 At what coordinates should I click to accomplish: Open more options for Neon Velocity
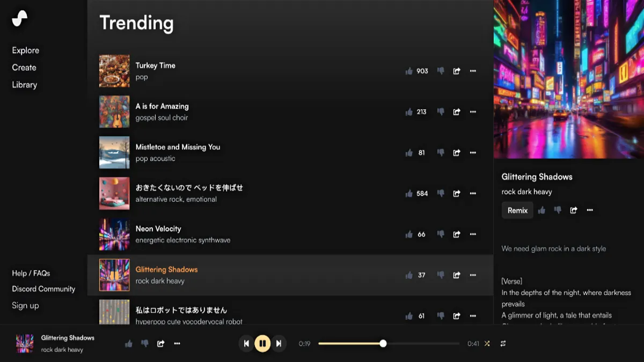tap(473, 234)
